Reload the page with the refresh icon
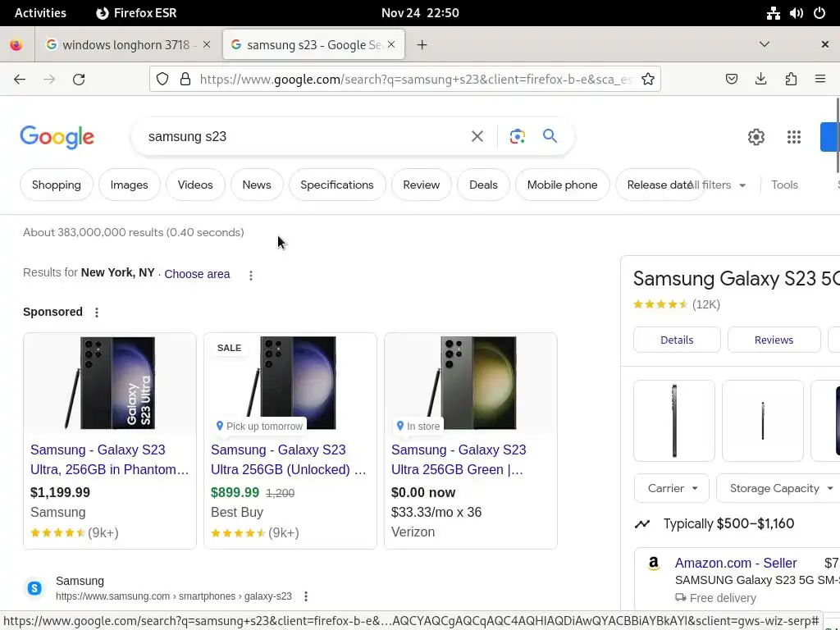The image size is (840, 630). (79, 80)
